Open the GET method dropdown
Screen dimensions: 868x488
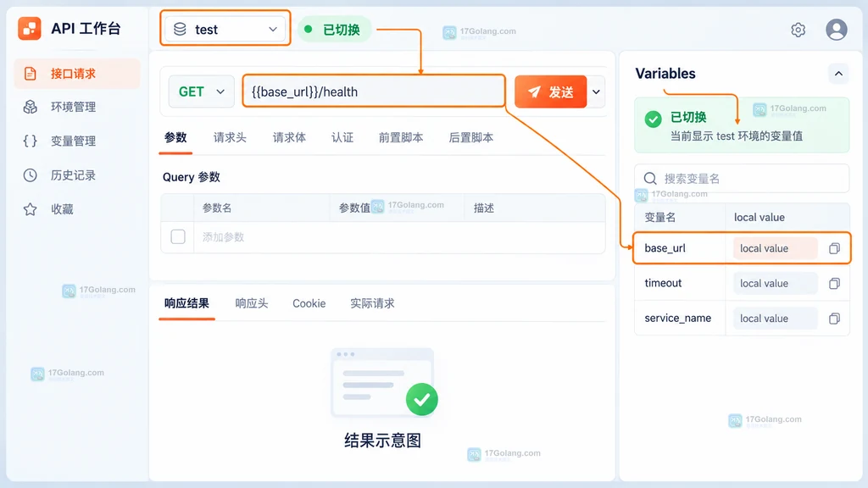[201, 91]
